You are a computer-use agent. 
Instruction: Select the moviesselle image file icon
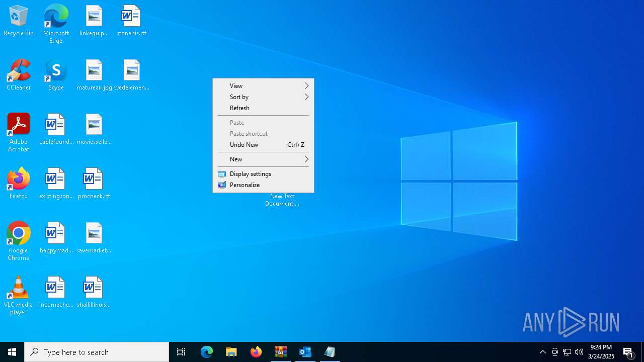coord(94,130)
